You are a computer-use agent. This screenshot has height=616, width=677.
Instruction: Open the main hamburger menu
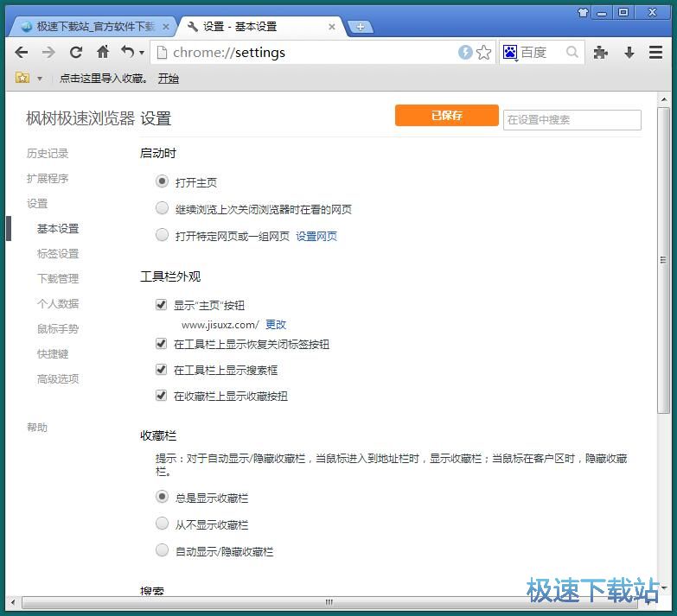[x=656, y=53]
